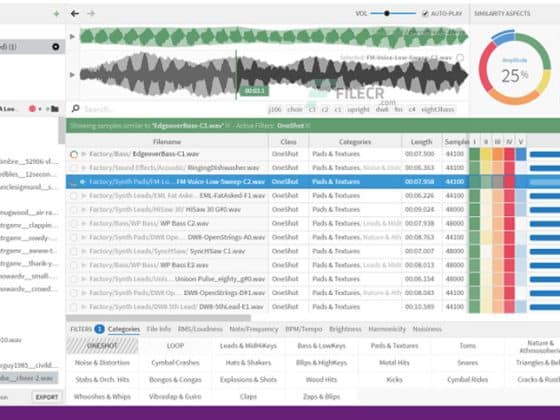Viewport: 560px width, 420px height.
Task: Go back with the left arrow icon
Action: click(75, 14)
